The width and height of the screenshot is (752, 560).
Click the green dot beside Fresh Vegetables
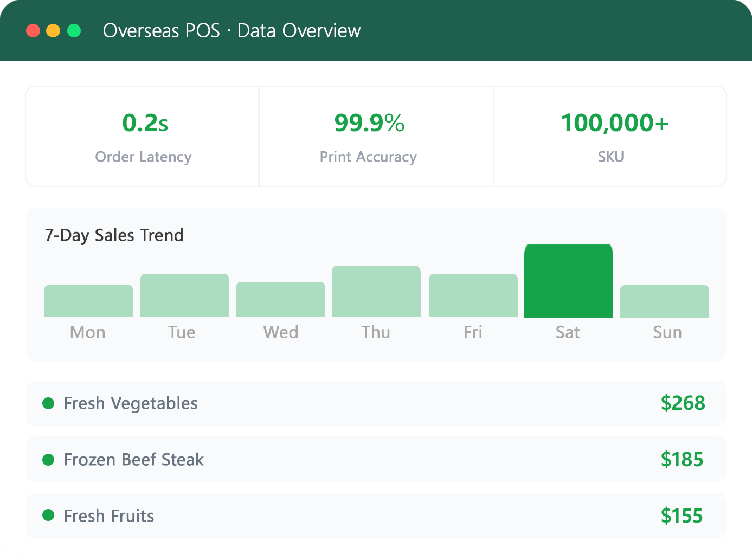[x=48, y=403]
